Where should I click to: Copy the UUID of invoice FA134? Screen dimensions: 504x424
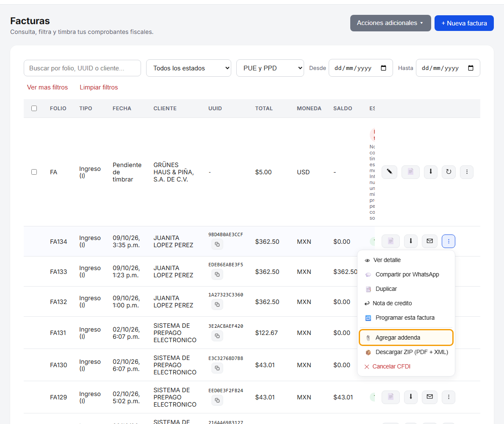point(217,245)
